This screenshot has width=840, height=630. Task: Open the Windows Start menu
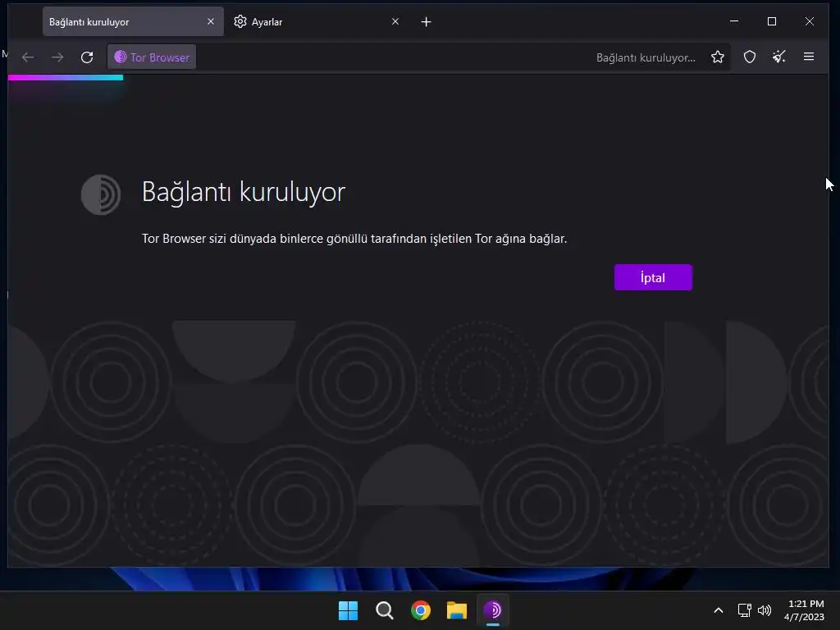[x=348, y=610]
